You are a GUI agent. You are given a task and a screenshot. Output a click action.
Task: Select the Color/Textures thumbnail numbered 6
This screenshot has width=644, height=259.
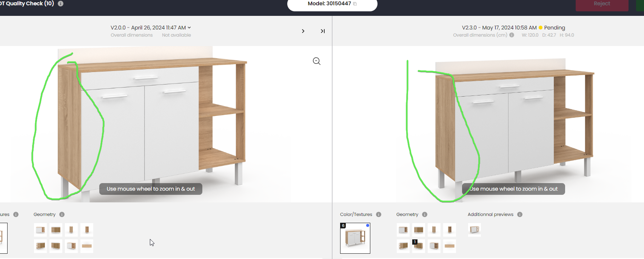click(355, 238)
